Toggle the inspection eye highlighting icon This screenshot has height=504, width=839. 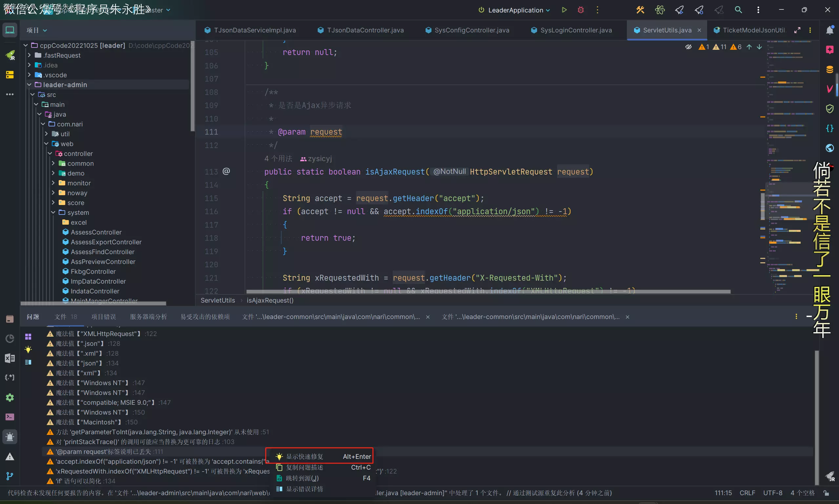tap(689, 47)
